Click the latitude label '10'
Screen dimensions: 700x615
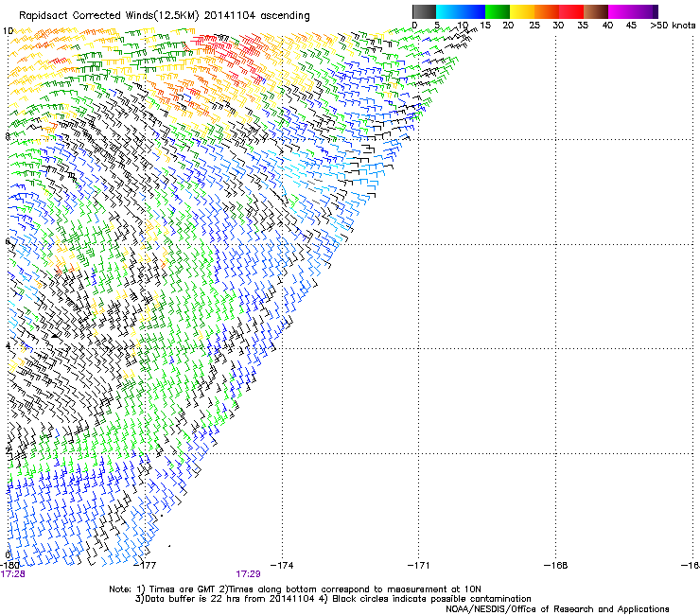[8, 31]
